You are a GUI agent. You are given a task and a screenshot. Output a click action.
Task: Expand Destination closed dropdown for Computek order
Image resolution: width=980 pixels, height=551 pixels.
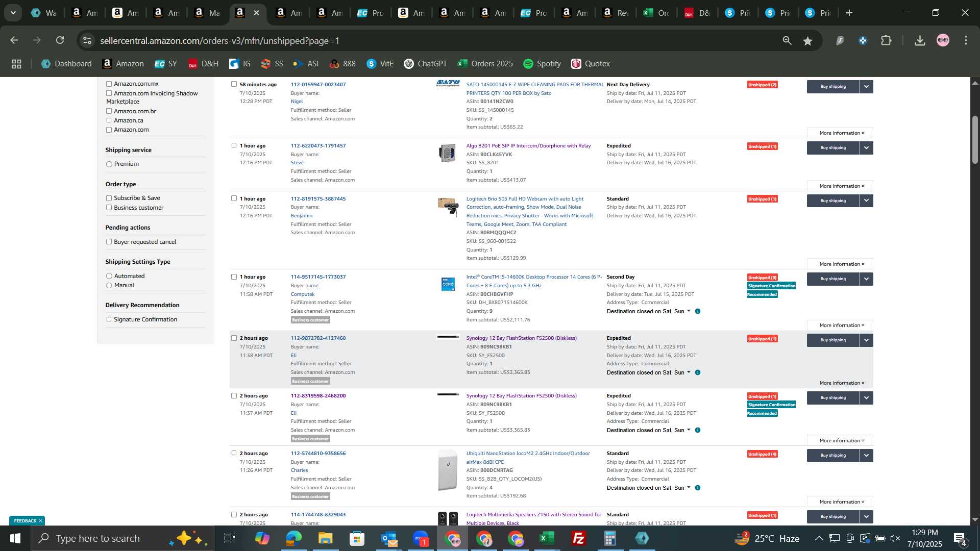689,311
